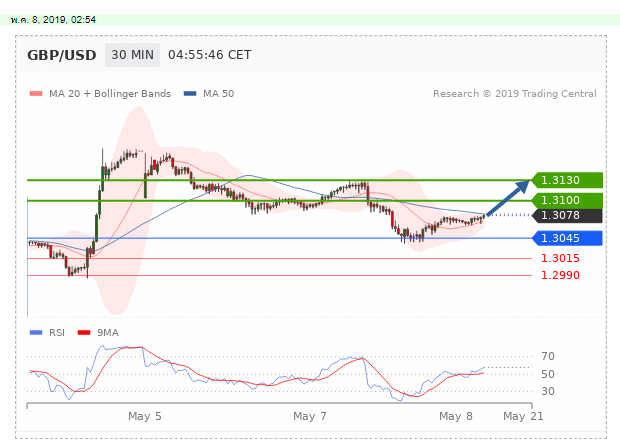
Task: Click the MA 20 + Bollinger Bands legend swatch
Action: 36,94
